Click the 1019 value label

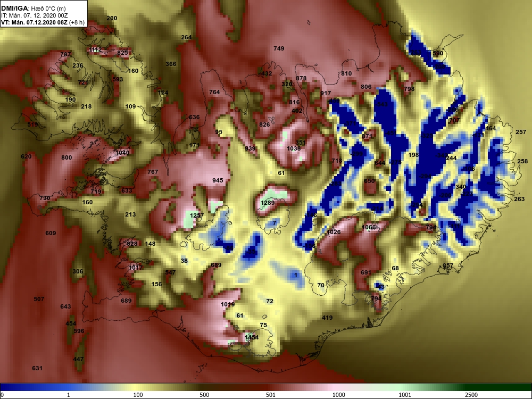[228, 304]
